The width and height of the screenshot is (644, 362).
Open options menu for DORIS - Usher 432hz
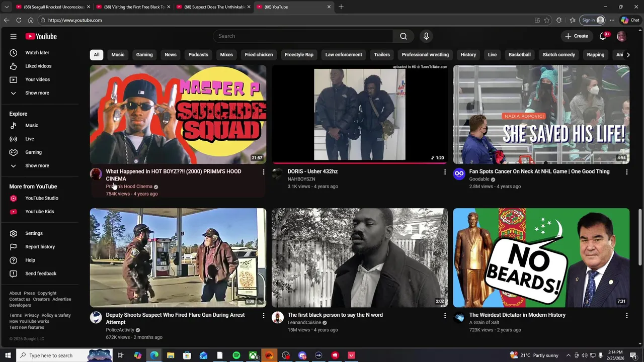445,172
